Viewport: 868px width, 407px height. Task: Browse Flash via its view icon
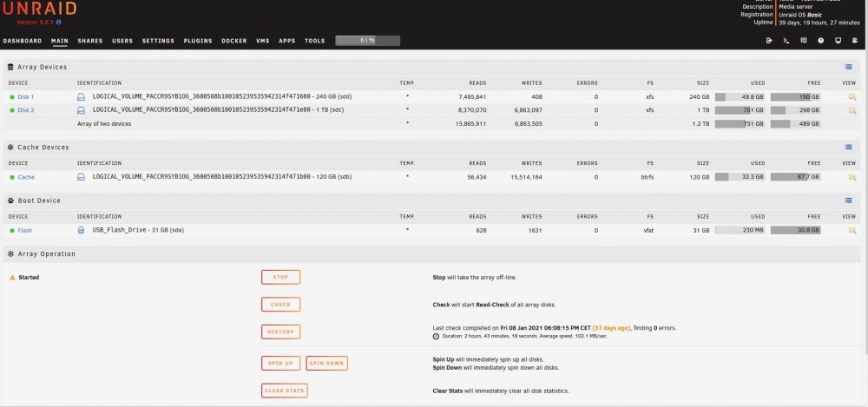[852, 230]
